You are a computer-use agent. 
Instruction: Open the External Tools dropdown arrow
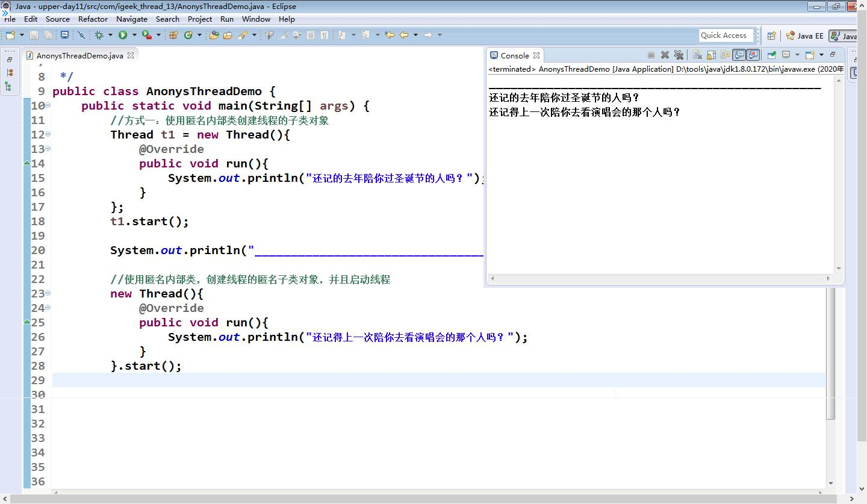tap(158, 35)
